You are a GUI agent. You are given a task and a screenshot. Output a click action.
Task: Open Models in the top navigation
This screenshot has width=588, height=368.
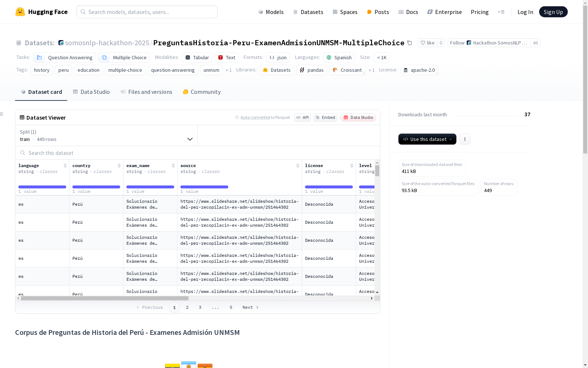coord(271,12)
